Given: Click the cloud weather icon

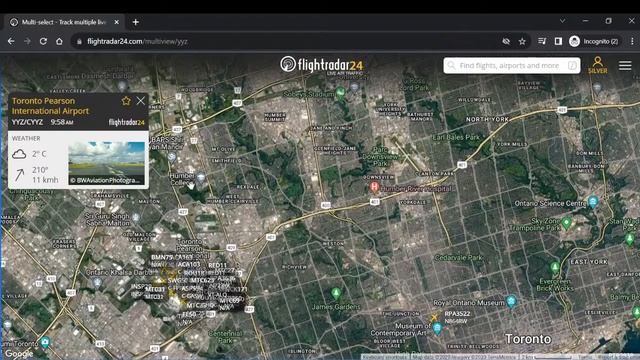Looking at the screenshot, I should click(19, 154).
